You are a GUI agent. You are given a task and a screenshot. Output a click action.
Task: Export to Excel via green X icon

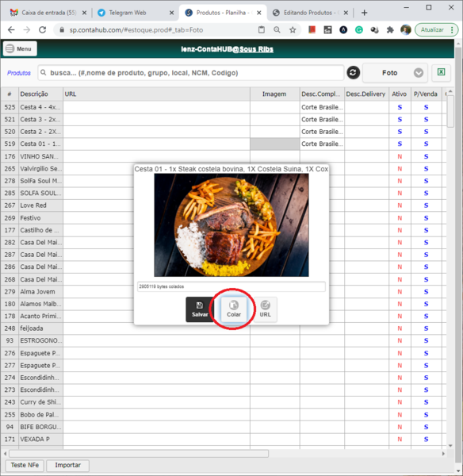pyautogui.click(x=441, y=72)
